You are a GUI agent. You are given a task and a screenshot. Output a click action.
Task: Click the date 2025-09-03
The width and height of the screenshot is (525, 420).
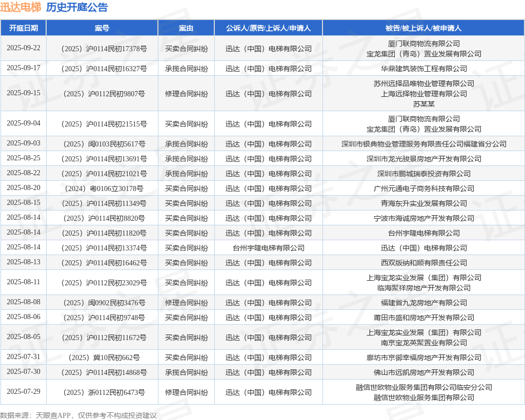[x=24, y=143]
